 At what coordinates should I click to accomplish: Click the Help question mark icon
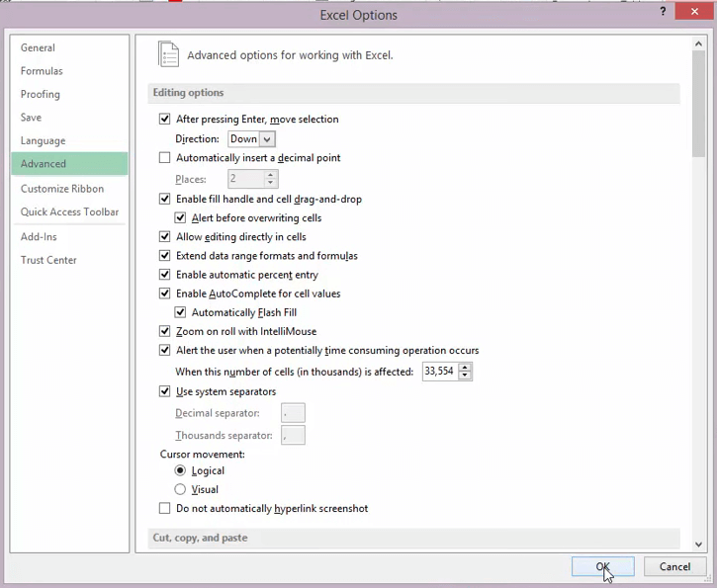point(663,12)
